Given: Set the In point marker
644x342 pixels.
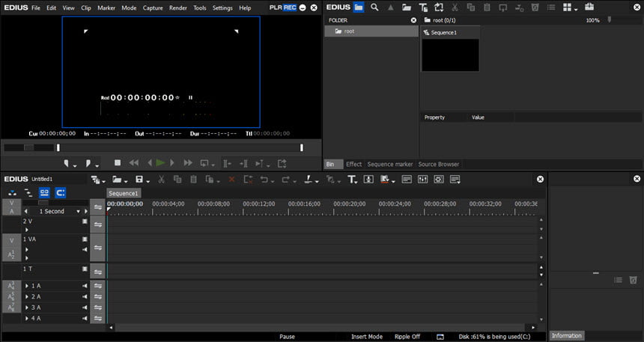Looking at the screenshot, I should click(x=66, y=163).
